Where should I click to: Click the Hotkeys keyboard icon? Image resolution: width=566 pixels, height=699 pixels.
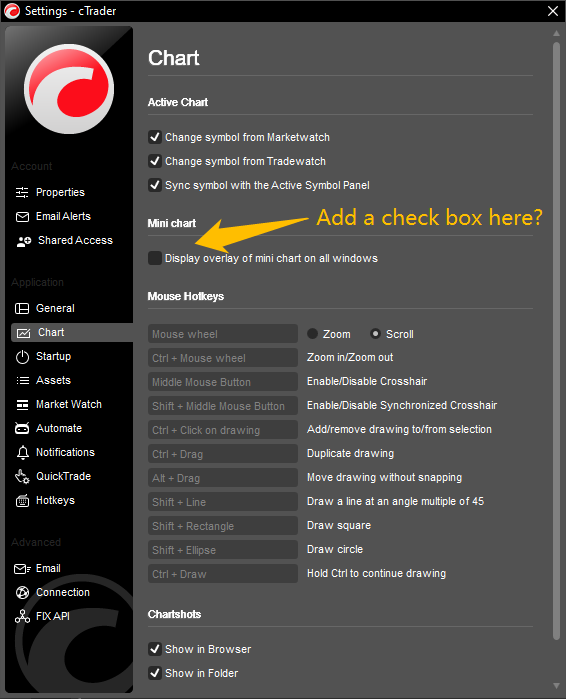(22, 501)
